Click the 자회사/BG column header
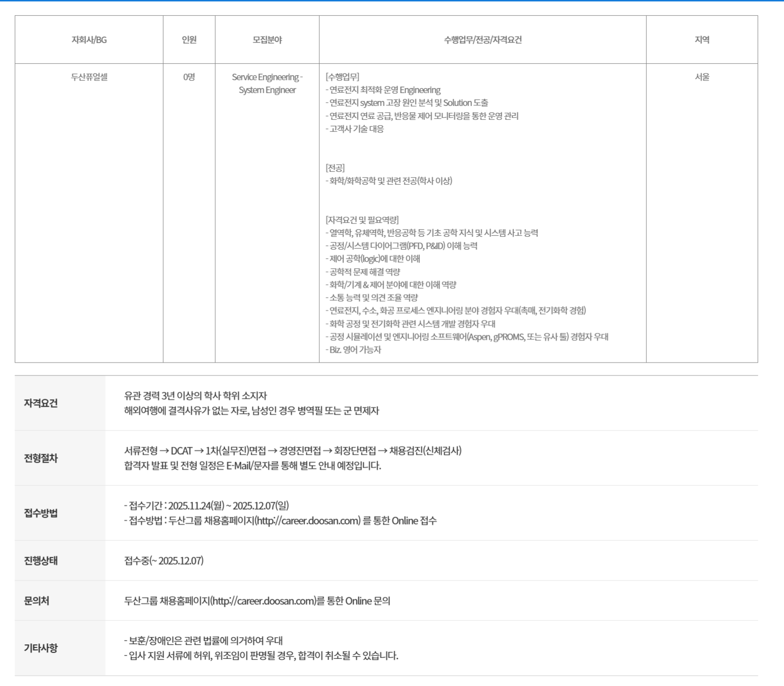784x686 pixels. (x=89, y=40)
